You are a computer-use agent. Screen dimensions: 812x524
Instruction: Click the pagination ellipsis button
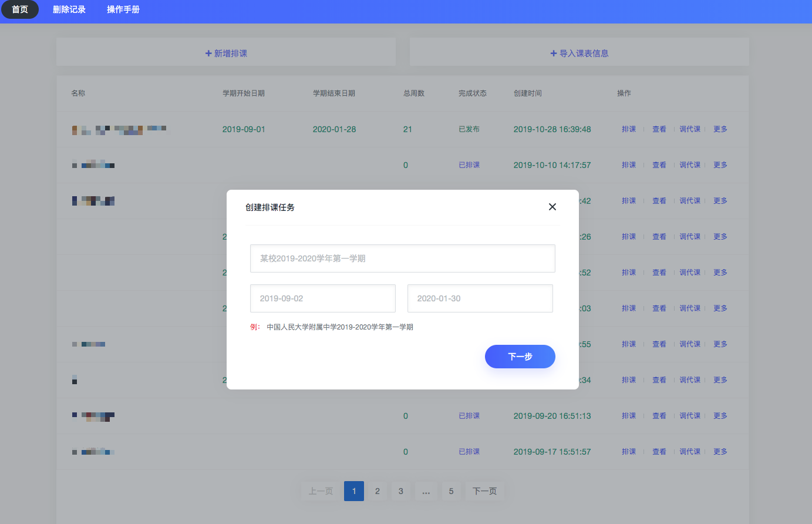coord(426,491)
